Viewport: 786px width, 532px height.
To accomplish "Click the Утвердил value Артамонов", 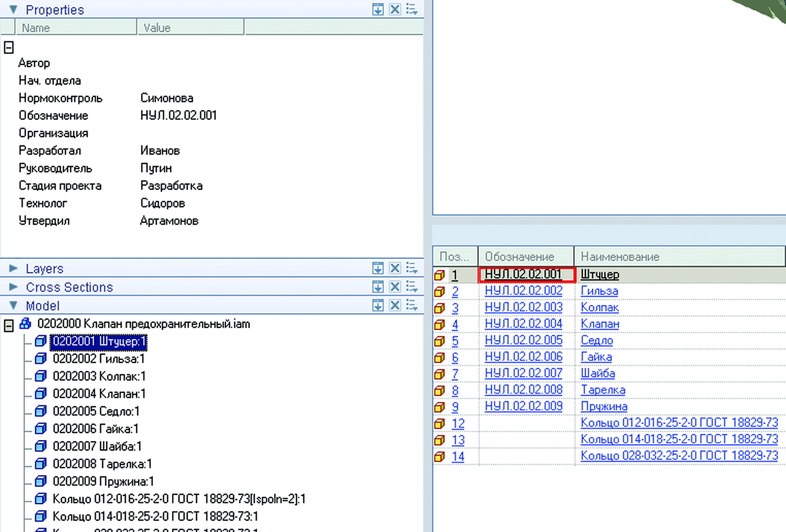I will [169, 221].
